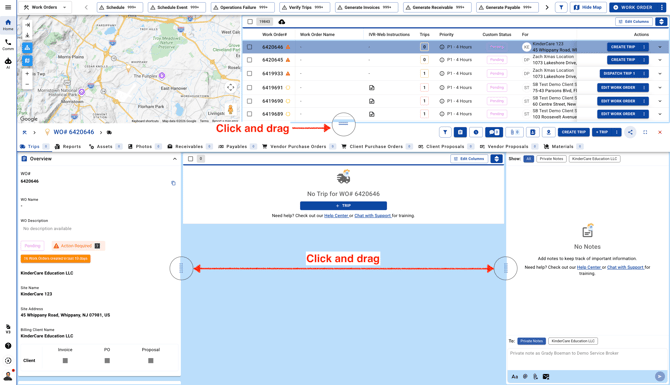
Task: Open Comm phone section in sidebar
Action: tap(8, 44)
